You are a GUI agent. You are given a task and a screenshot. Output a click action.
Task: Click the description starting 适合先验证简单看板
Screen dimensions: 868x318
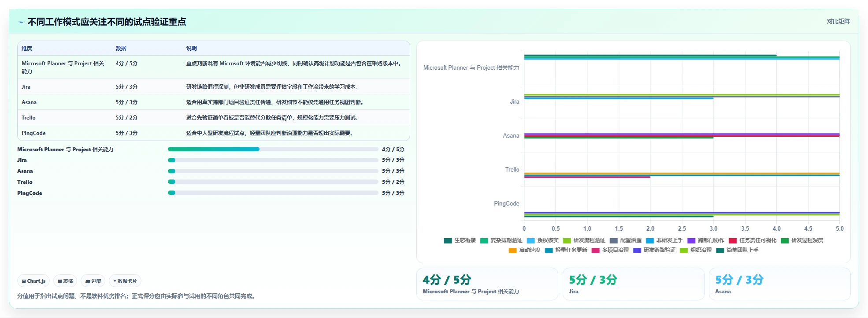click(273, 118)
